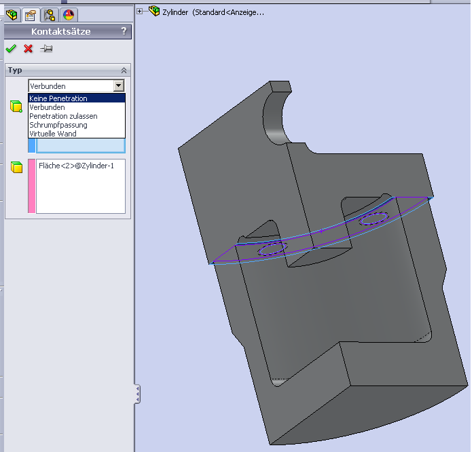Screen dimensions: 476x452
Task: Choose 'Virtuelle Wand' contact type
Action: pos(53,134)
